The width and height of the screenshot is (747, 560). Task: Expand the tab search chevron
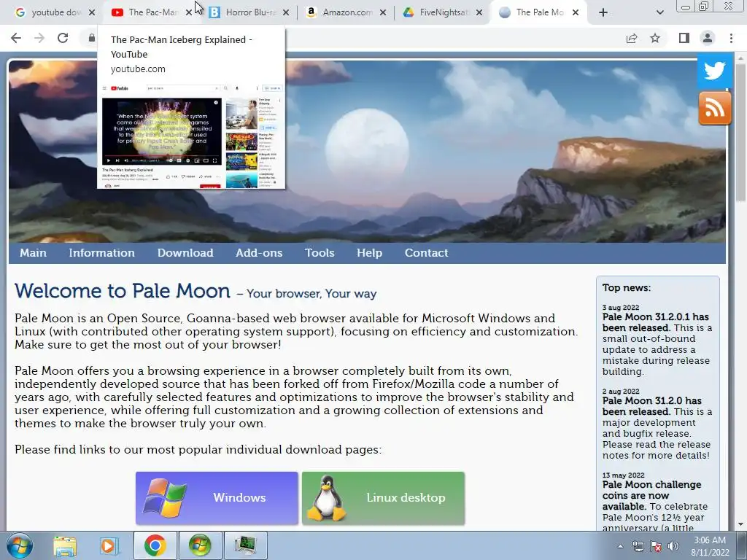pyautogui.click(x=659, y=12)
